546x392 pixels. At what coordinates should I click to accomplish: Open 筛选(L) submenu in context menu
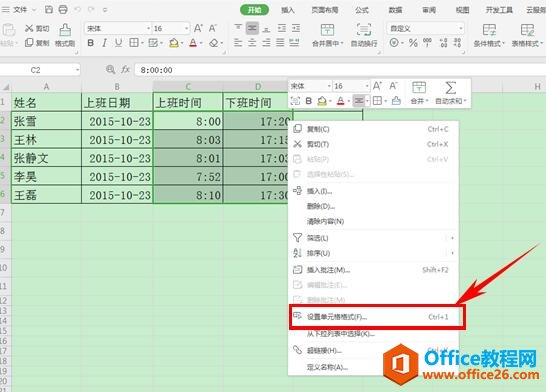coord(373,238)
